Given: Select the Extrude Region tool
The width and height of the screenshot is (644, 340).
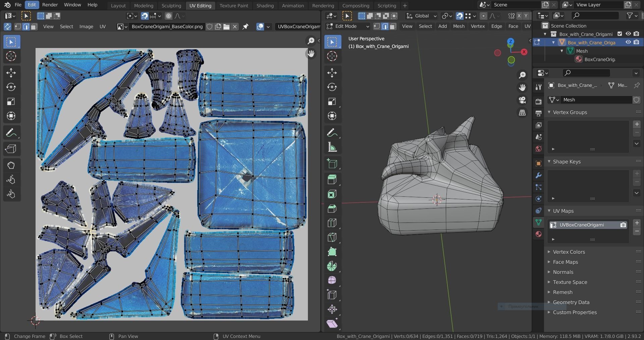Looking at the screenshot, I should (332, 180).
